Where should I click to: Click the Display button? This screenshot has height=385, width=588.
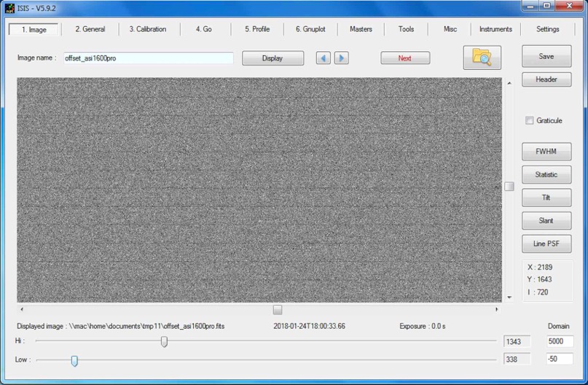273,58
